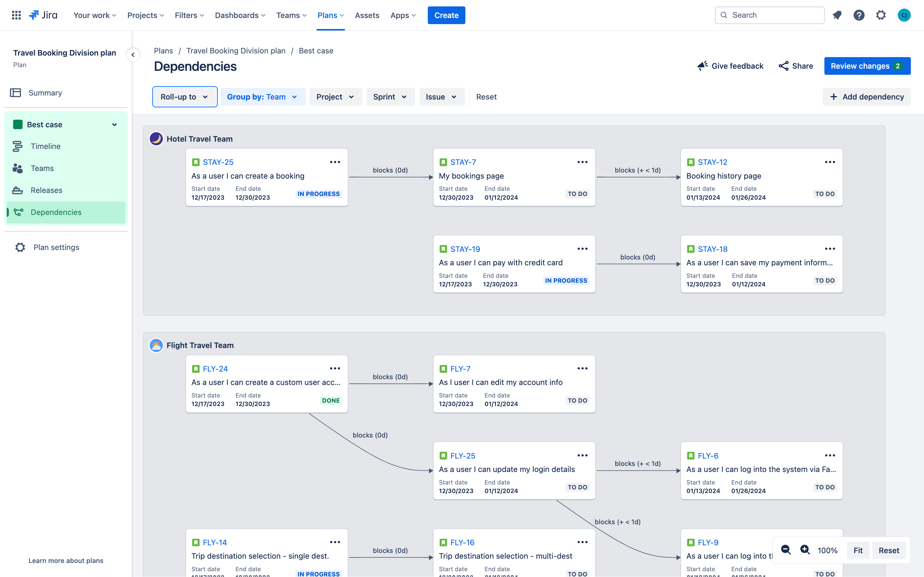
Task: Expand the Best case scenario section
Action: click(x=114, y=124)
